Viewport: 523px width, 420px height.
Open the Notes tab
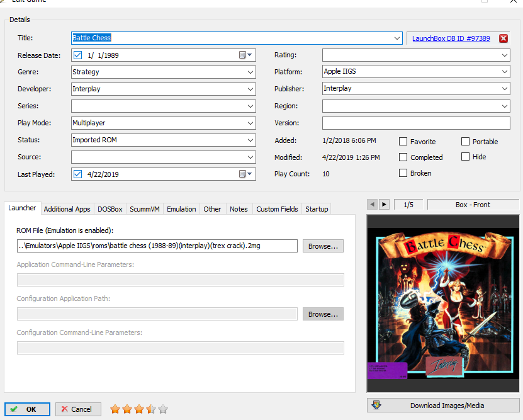pos(239,209)
